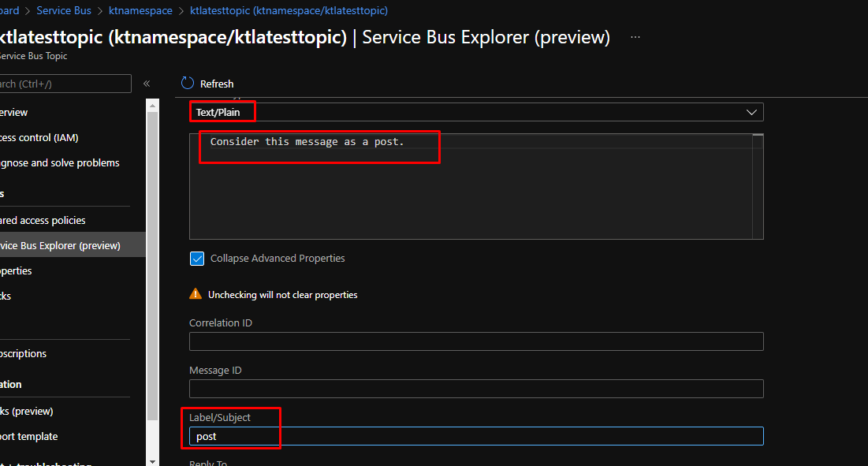Open the Text/Plain content type dropdown
Viewport: 868px width, 466px height.
tap(476, 112)
